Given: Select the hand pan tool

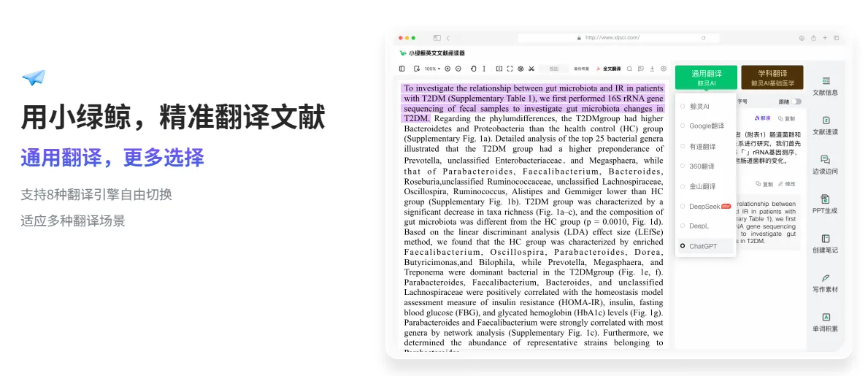Looking at the screenshot, I should click(474, 69).
